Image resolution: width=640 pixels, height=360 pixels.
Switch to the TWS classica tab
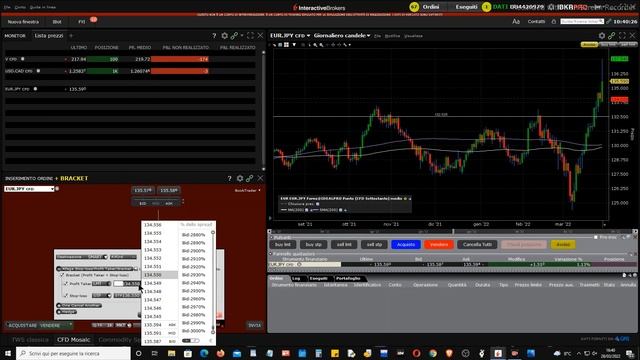(30, 340)
